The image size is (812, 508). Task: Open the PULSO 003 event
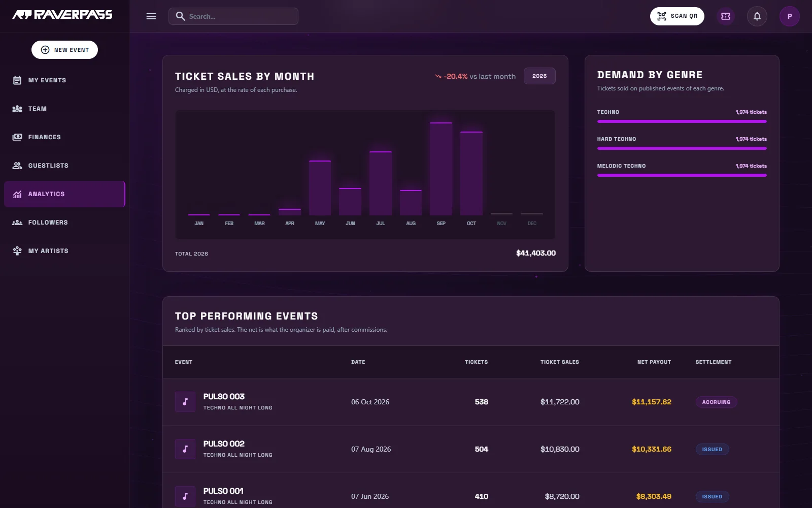[x=224, y=396]
